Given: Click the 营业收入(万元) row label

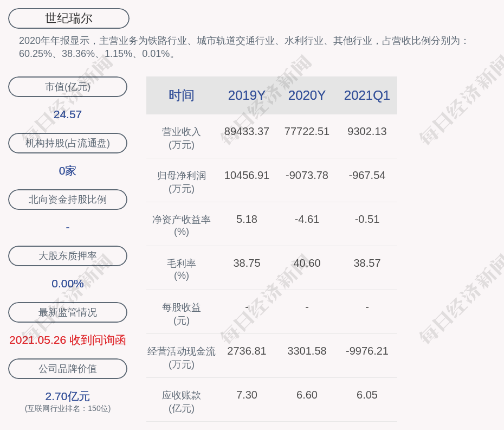Looking at the screenshot, I should [x=181, y=138].
